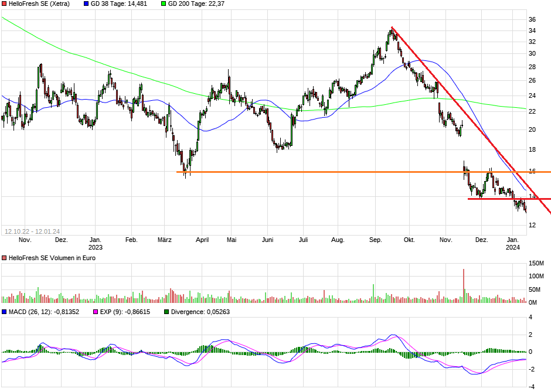Click the red HelloFresh SE legend swatch
This screenshot has width=551, height=392.
(4, 4)
